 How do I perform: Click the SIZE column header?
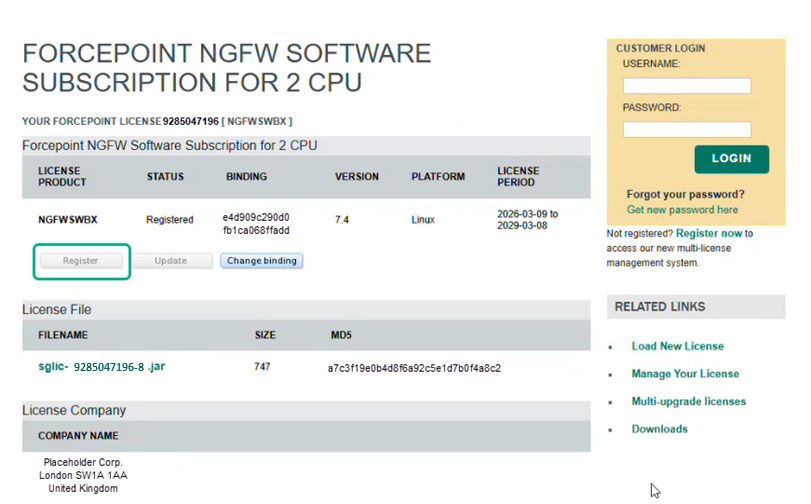coord(265,335)
